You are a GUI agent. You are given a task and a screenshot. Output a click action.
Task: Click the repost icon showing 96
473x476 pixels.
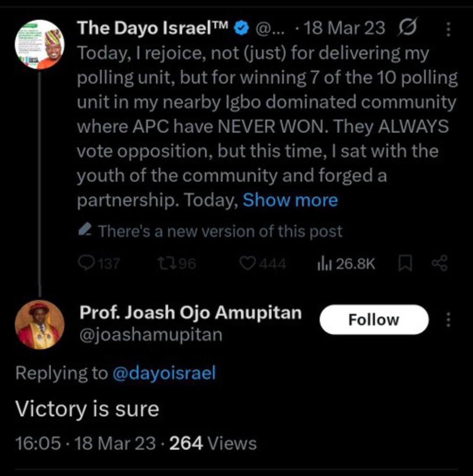click(x=164, y=263)
